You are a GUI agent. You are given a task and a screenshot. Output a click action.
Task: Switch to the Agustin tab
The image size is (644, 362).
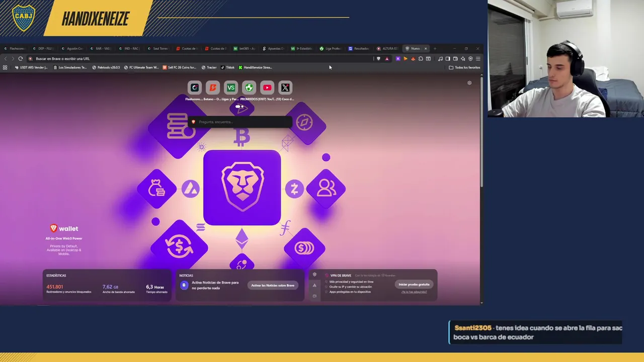tap(72, 49)
